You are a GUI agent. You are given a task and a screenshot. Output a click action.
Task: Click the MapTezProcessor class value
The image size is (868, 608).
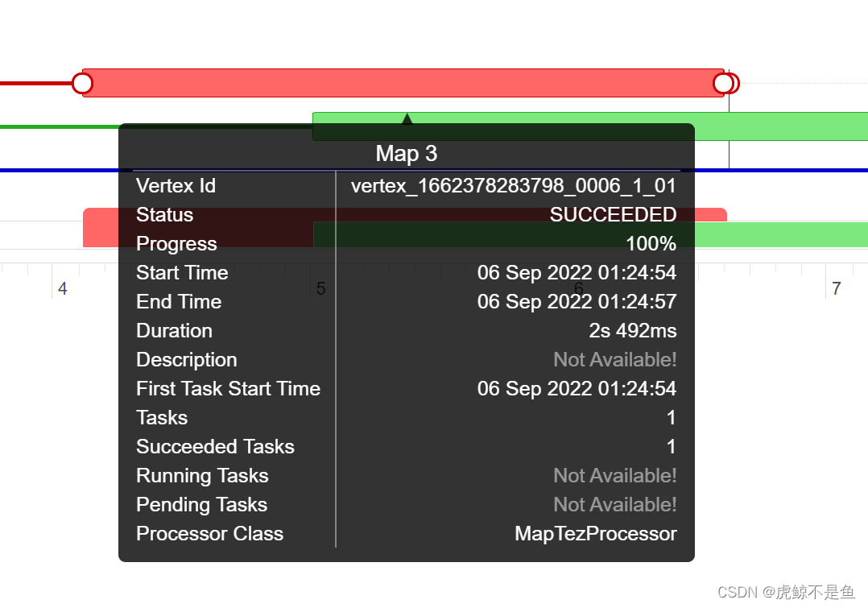(x=595, y=534)
